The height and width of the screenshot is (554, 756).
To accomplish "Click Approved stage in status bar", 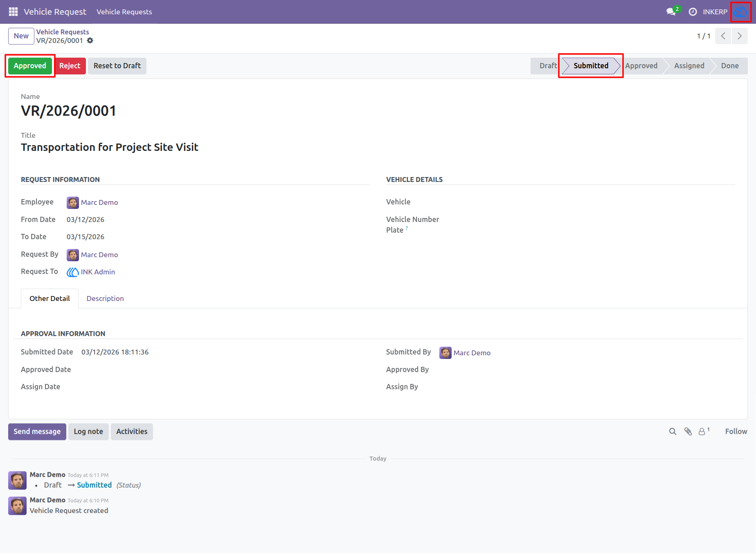I will (x=641, y=66).
